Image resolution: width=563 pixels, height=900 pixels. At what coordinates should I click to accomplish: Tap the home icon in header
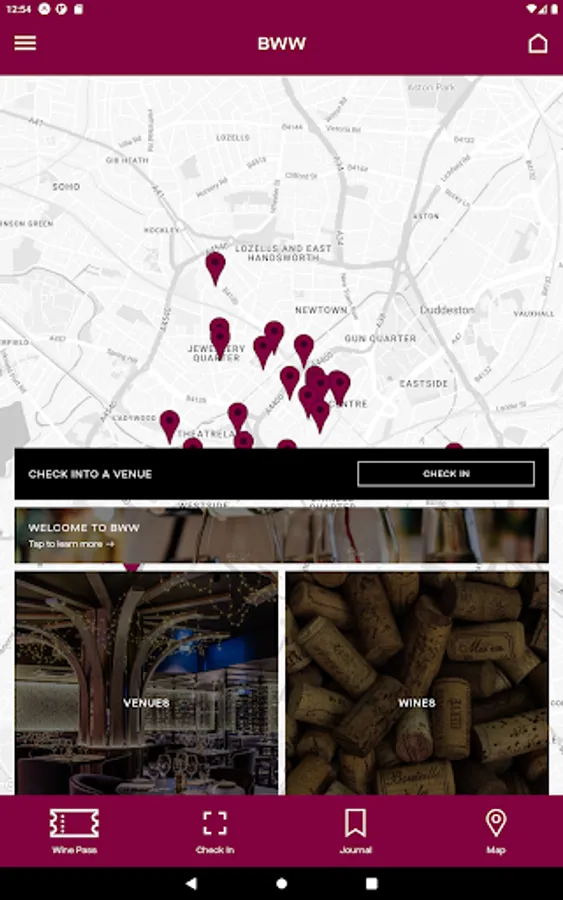click(x=538, y=43)
